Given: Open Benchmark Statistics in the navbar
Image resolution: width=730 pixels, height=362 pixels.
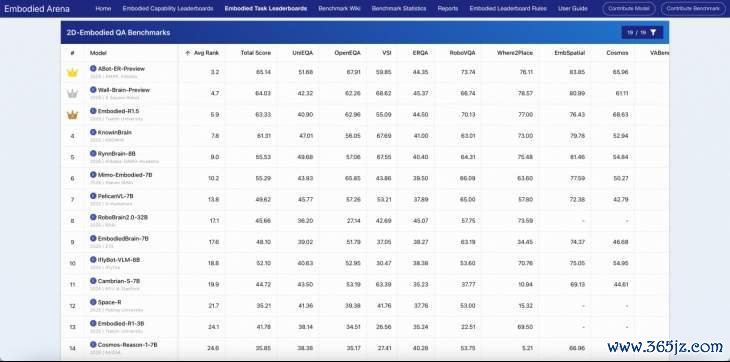Looking at the screenshot, I should [399, 8].
